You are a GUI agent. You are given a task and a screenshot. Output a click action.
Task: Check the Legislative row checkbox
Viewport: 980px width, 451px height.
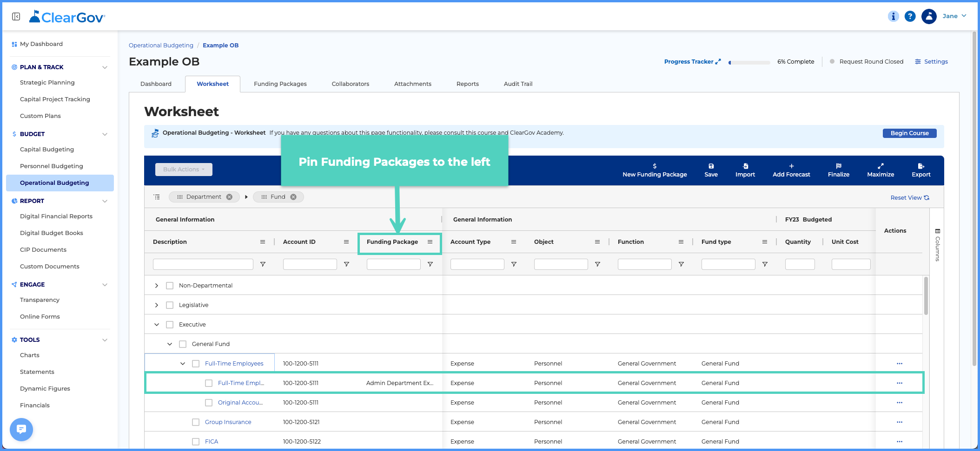[x=170, y=305]
